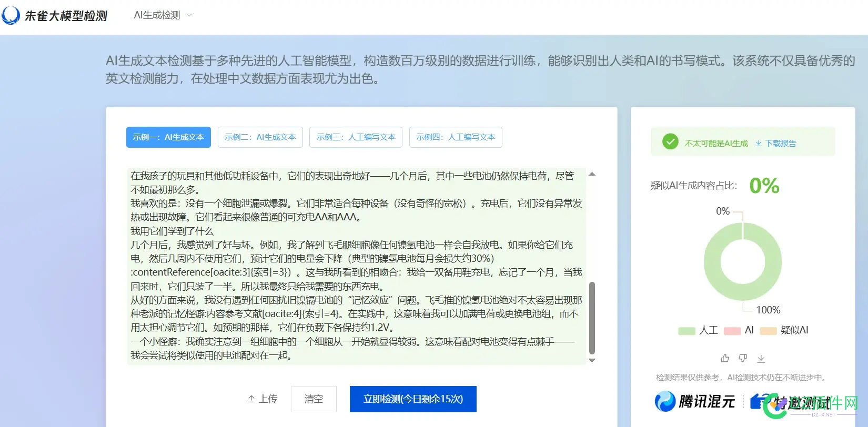Open the AI生成检测 dropdown menu
The image size is (868, 427).
click(163, 15)
